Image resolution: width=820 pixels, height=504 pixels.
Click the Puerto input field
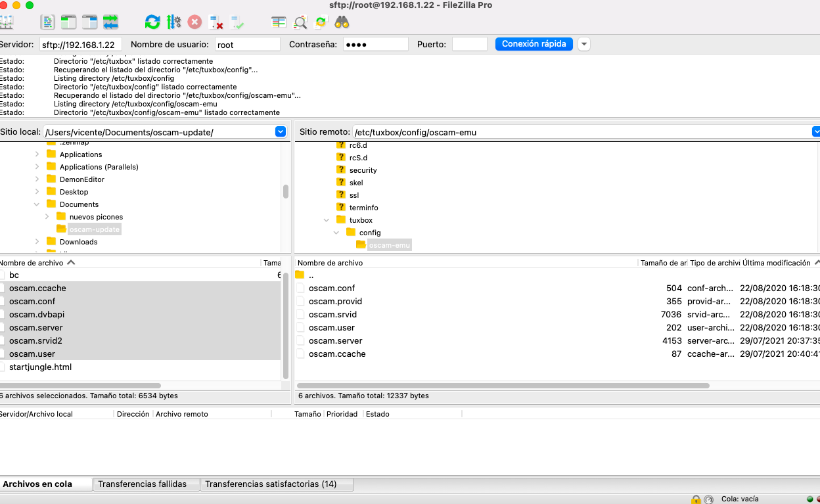click(x=469, y=45)
